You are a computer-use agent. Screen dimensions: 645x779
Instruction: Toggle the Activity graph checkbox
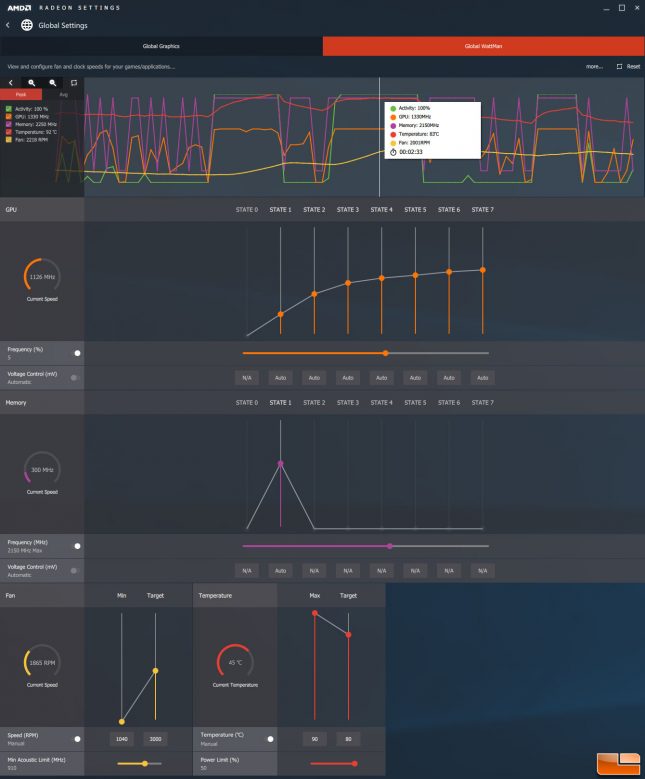coord(8,109)
